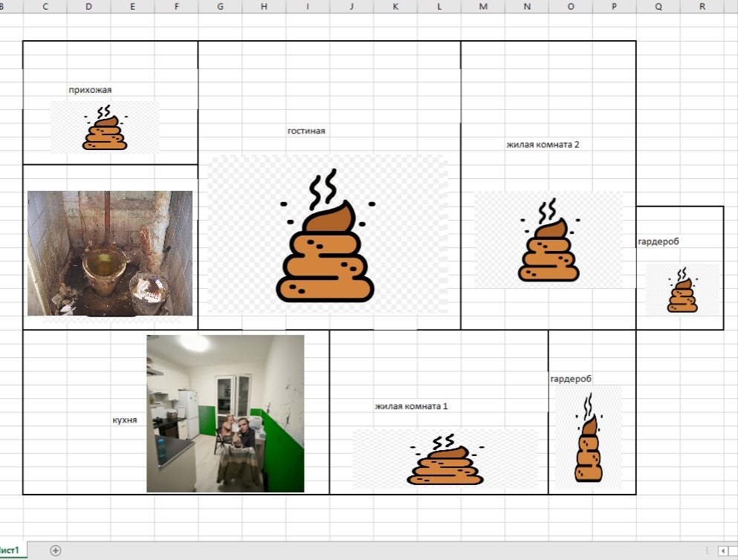Click the жилая комната 1 label cell

click(411, 407)
